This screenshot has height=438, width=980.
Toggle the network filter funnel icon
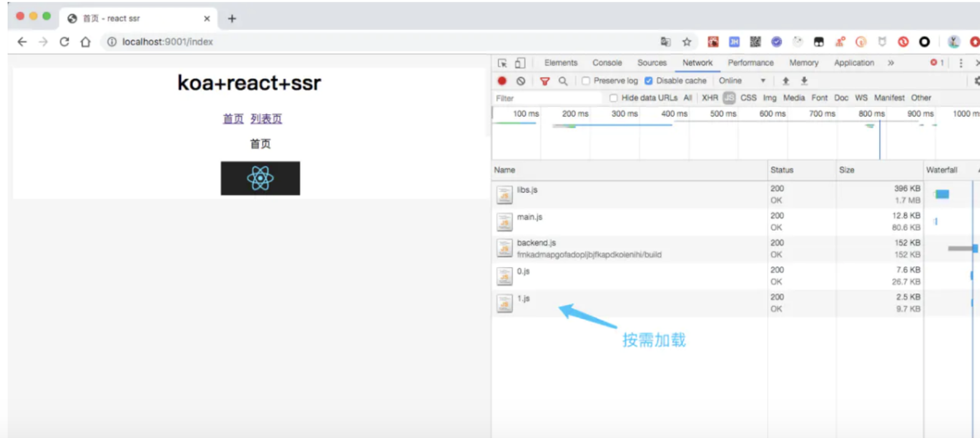pyautogui.click(x=544, y=81)
